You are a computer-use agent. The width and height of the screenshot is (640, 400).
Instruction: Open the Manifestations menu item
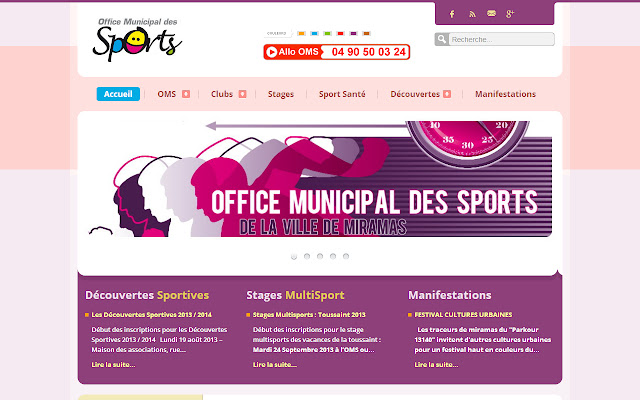(x=505, y=94)
